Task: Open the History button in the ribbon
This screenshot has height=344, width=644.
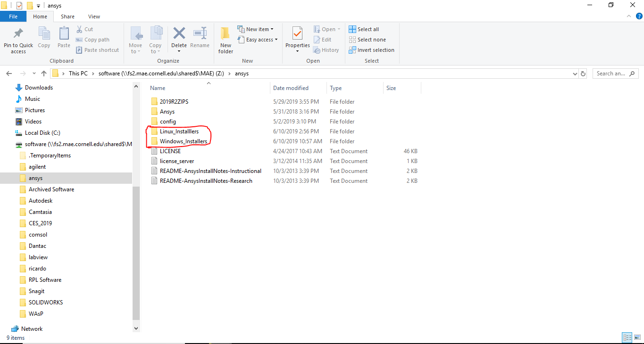Action: coord(326,50)
